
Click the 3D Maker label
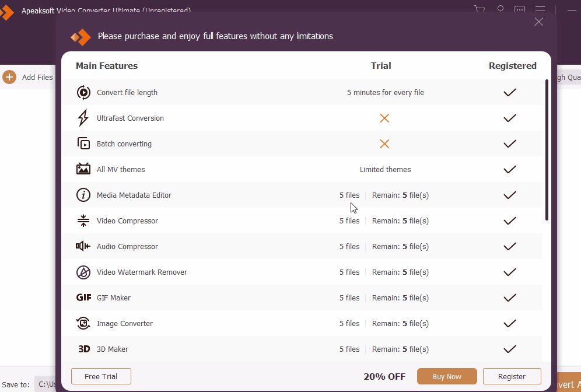[x=112, y=349]
